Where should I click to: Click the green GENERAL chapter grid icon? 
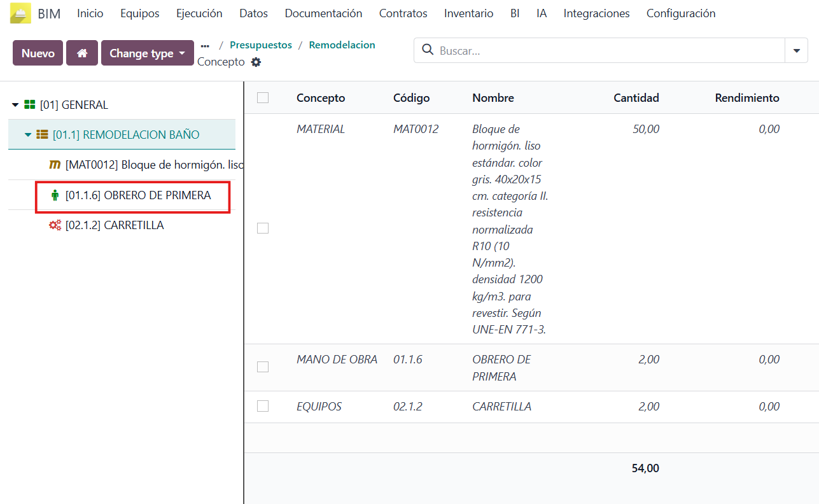tap(29, 105)
